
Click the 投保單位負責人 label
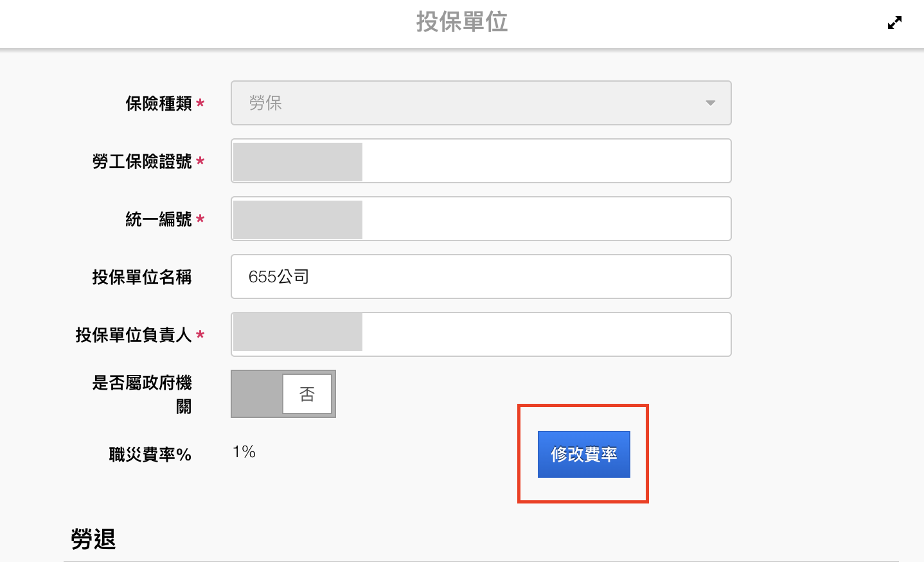click(134, 335)
